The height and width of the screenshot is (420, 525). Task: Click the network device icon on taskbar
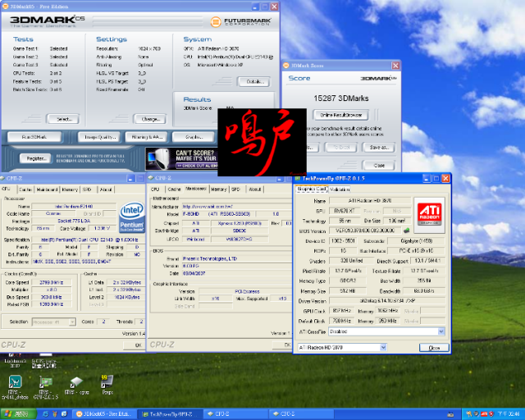(x=450, y=414)
